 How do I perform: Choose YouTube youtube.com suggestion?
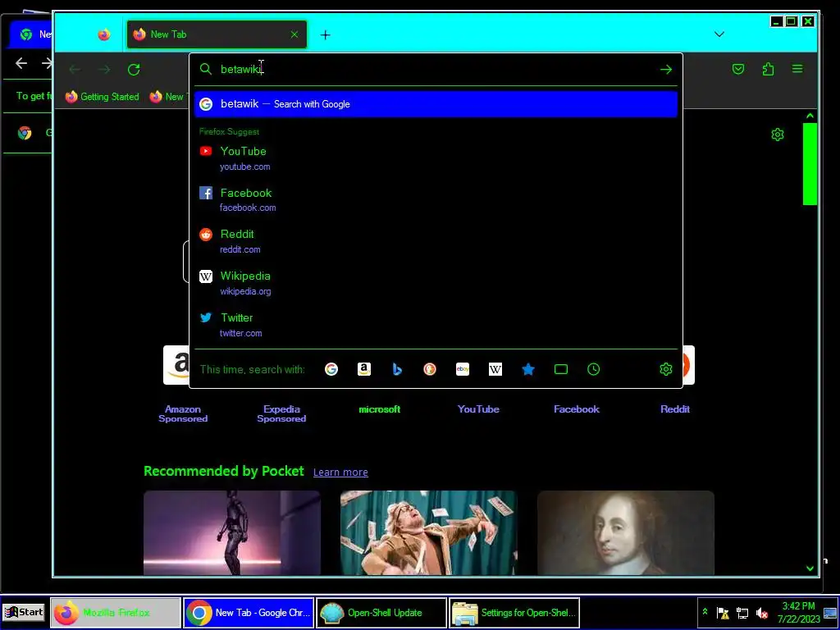436,158
